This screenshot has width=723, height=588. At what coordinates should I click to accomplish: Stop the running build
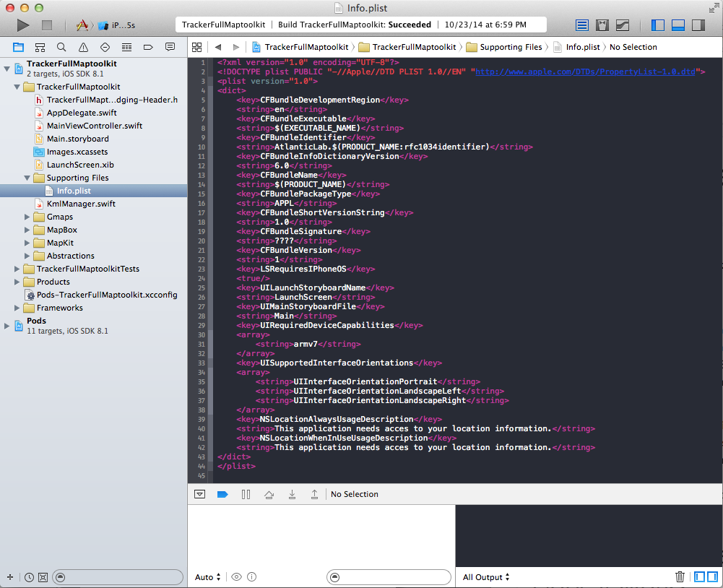click(x=46, y=25)
